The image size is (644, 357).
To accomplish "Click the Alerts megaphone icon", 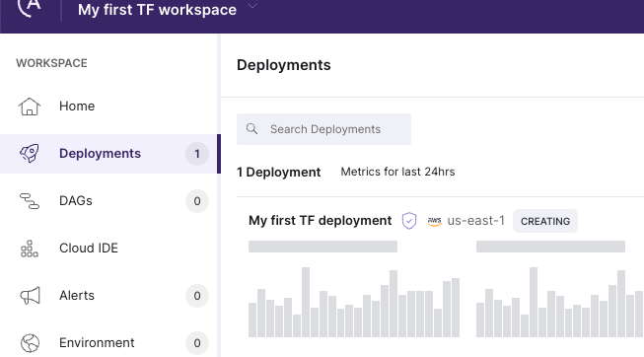I will (x=30, y=296).
